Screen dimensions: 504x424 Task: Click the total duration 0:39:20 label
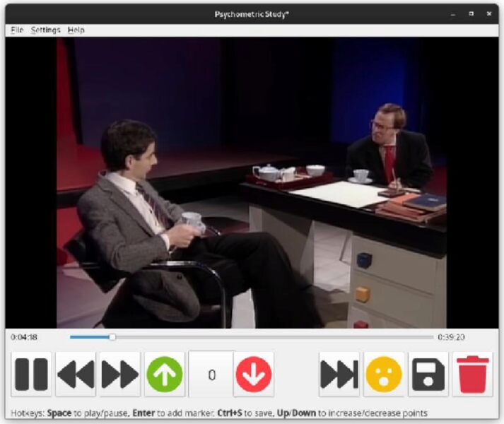(451, 337)
